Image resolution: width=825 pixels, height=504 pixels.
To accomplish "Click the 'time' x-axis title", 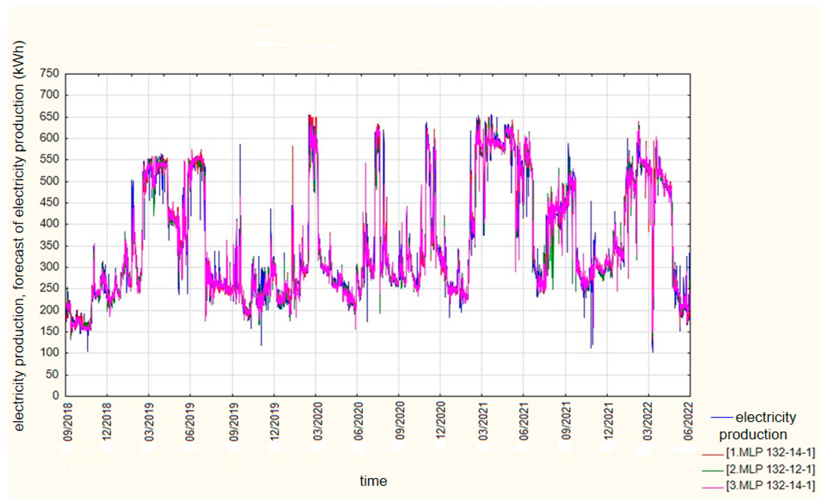I will [373, 481].
